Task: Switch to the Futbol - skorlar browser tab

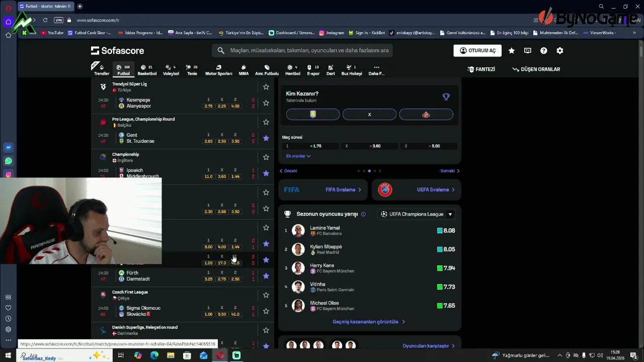Action: (45, 7)
